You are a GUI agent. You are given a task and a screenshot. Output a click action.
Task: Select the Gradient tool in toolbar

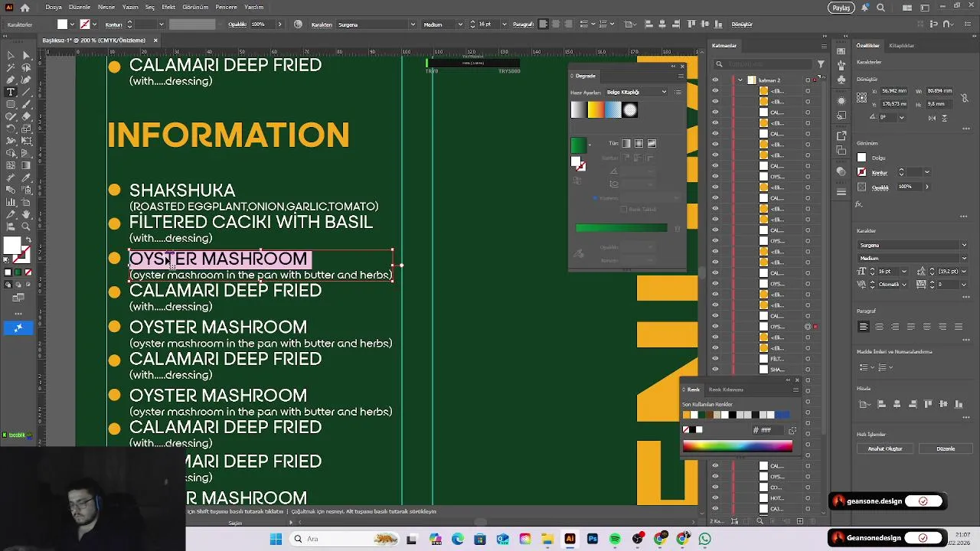point(26,165)
